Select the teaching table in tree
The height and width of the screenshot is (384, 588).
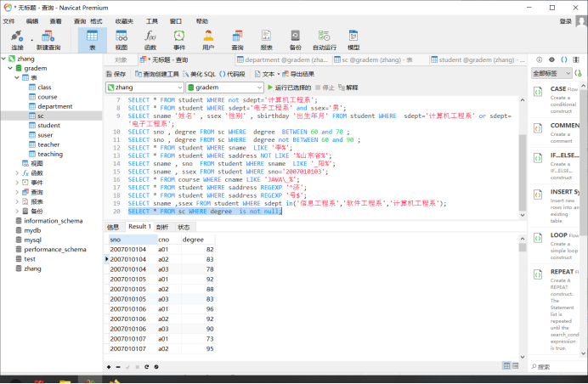50,154
